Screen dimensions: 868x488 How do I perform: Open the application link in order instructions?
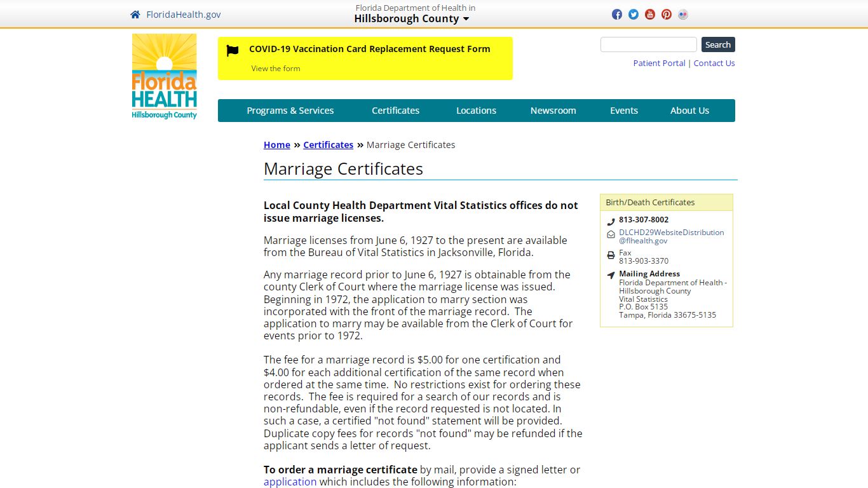tap(290, 482)
